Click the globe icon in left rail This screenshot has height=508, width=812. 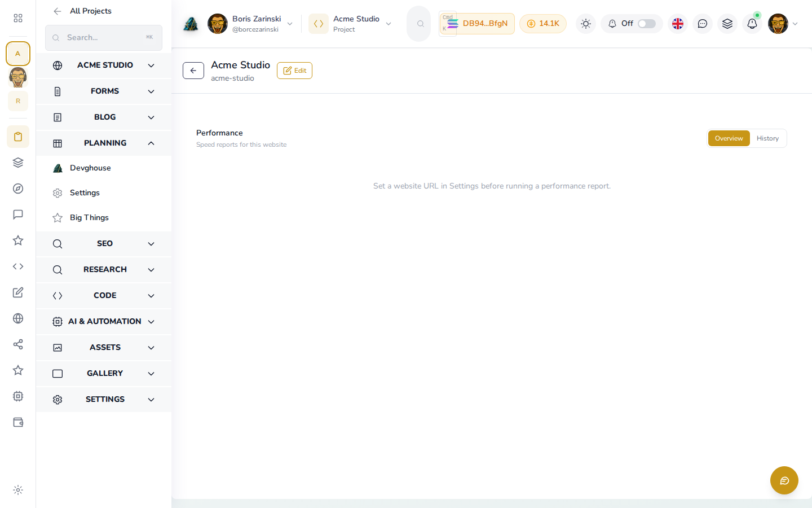click(18, 318)
